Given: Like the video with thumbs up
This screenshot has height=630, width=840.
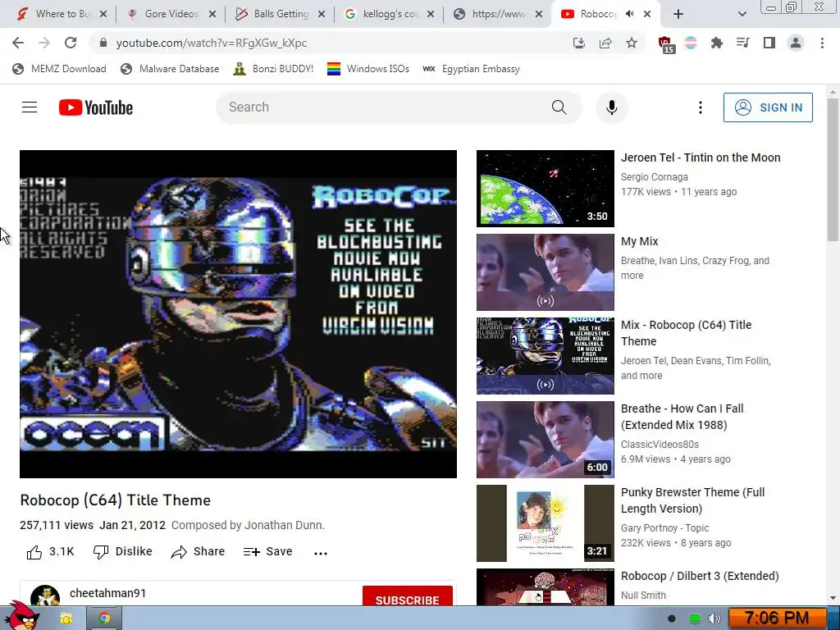Looking at the screenshot, I should click(x=50, y=552).
